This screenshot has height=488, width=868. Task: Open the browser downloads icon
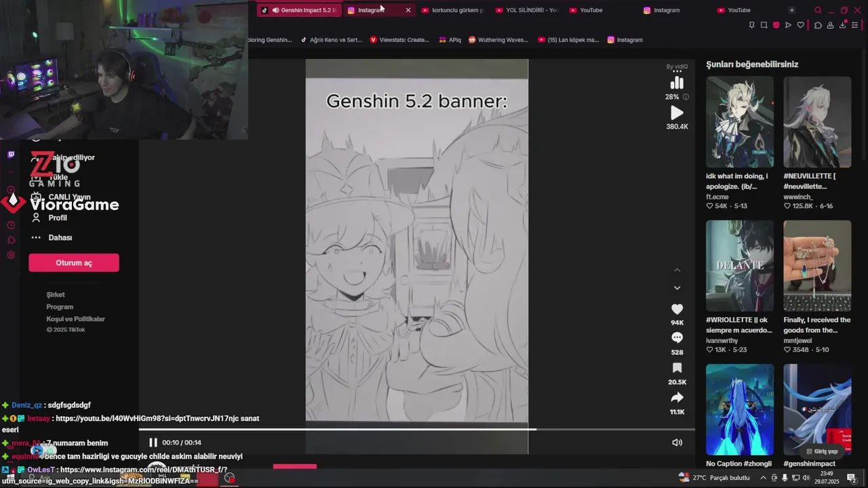(x=843, y=25)
